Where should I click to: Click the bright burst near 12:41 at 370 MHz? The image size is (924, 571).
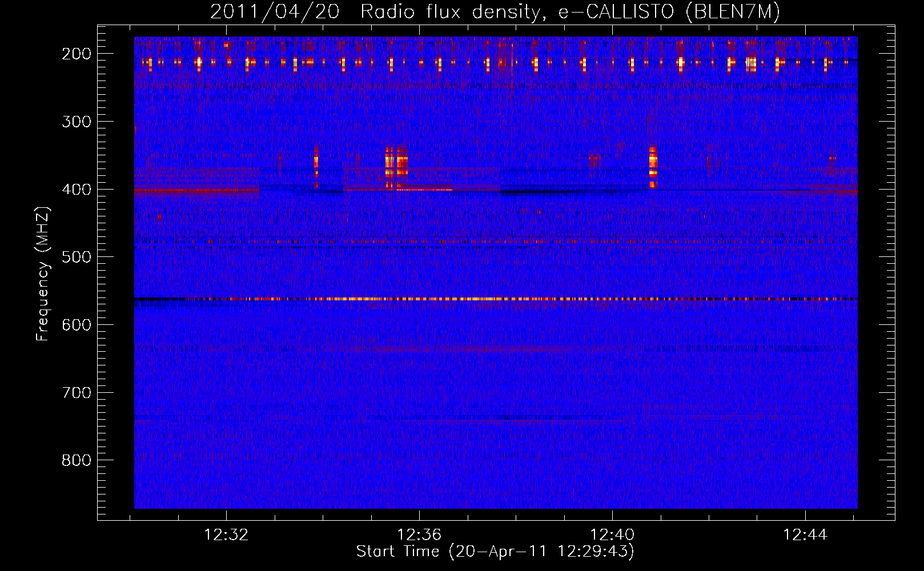[653, 167]
